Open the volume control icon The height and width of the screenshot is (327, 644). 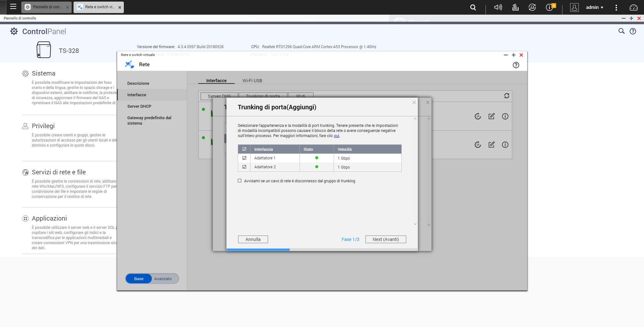tap(498, 7)
